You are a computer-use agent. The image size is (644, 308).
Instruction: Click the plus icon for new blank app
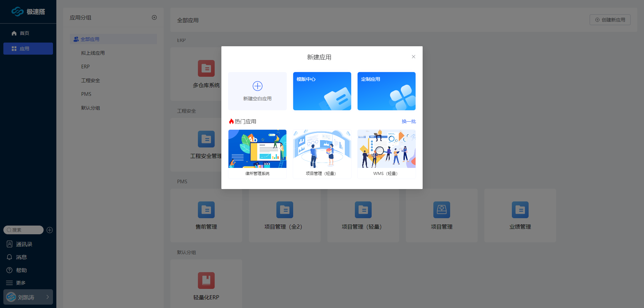pyautogui.click(x=257, y=86)
